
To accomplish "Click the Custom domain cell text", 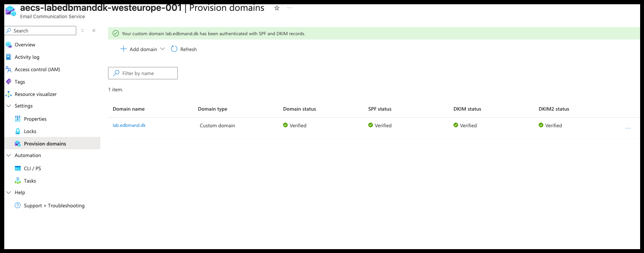I will pos(217,125).
